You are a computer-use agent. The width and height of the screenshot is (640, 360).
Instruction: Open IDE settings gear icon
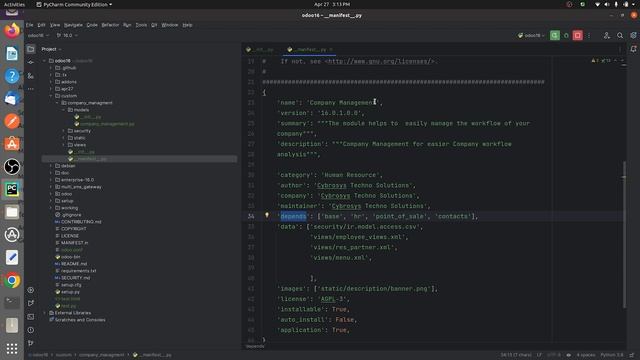pyautogui.click(x=633, y=36)
